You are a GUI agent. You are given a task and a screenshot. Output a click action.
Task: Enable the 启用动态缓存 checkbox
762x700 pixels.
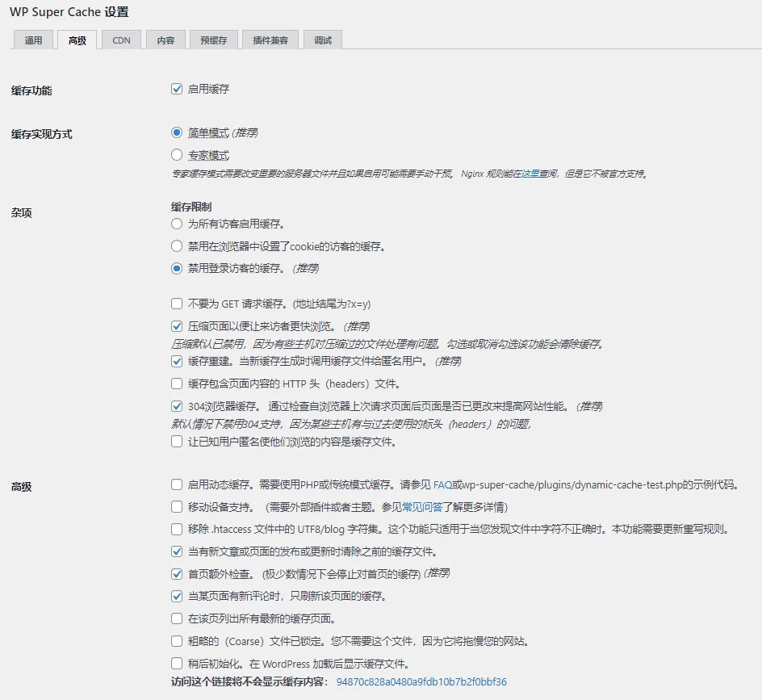[177, 484]
